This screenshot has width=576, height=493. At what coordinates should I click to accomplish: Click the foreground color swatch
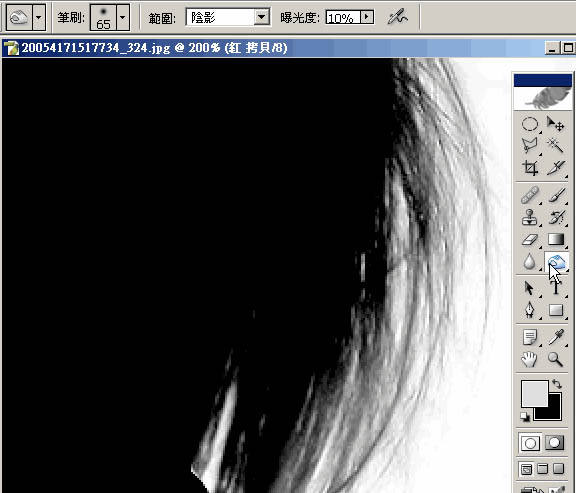tap(534, 393)
